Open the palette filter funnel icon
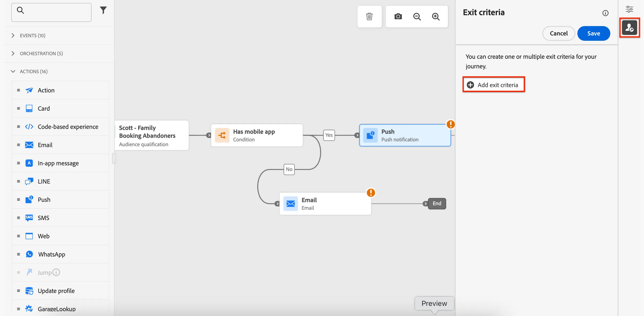Image resolution: width=644 pixels, height=316 pixels. point(103,10)
